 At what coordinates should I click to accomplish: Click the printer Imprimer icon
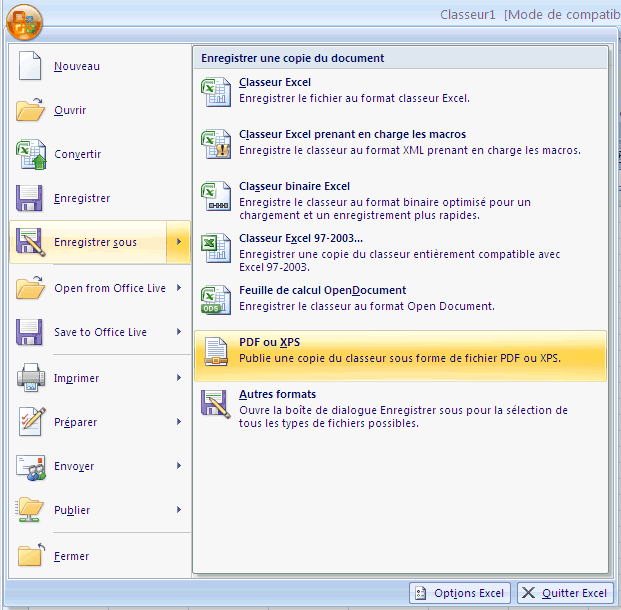point(31,377)
